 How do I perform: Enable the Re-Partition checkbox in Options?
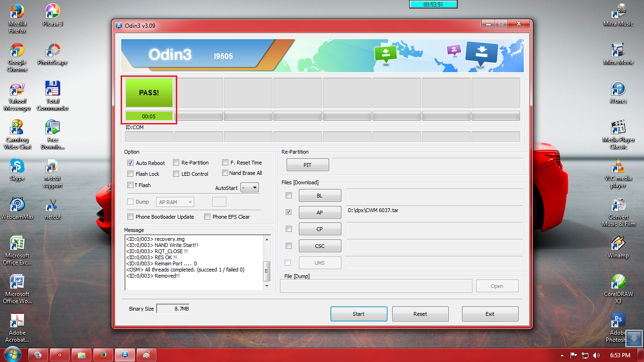coord(176,162)
